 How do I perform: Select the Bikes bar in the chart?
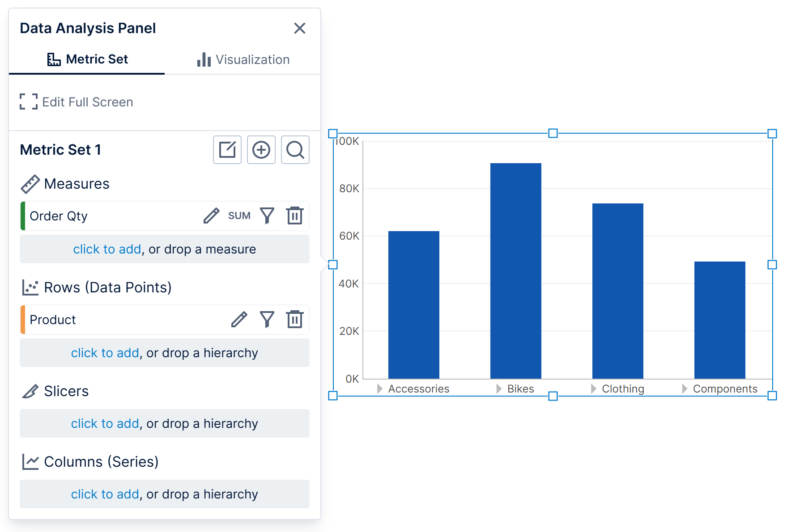click(x=516, y=271)
